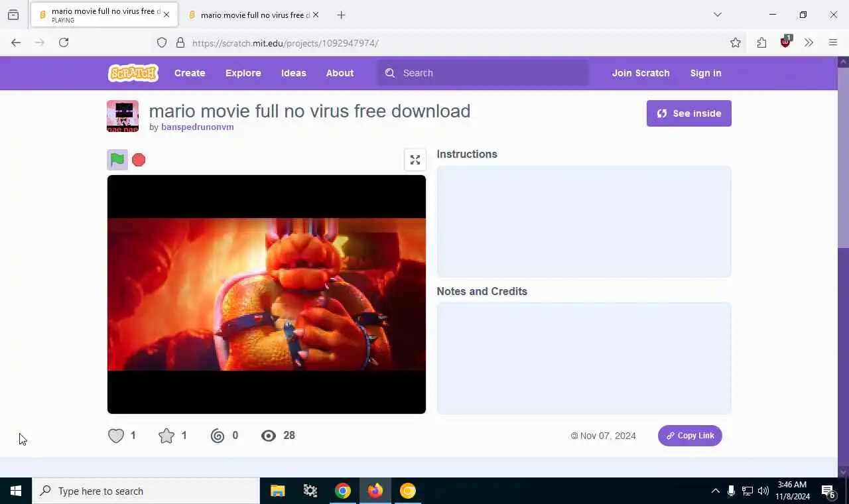Open the uBlock Origin extension icon
The height and width of the screenshot is (504, 849).
(x=786, y=42)
